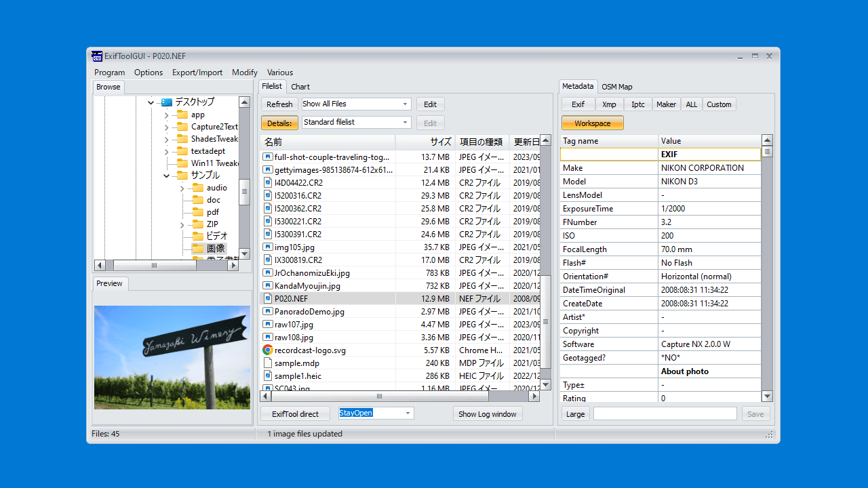Click the image icon of KandaMyoujin.jpg
This screenshot has width=868, height=488.
(268, 286)
